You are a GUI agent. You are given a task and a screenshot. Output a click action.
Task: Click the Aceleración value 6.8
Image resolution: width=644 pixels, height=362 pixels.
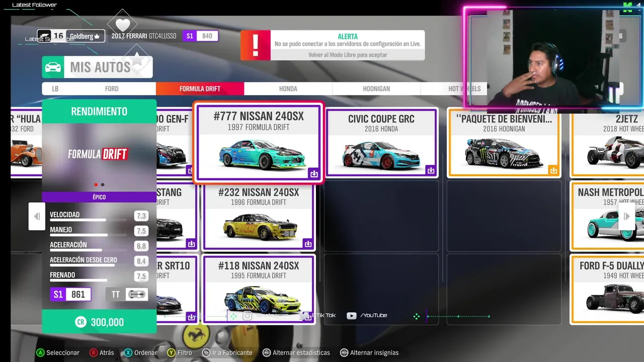141,246
